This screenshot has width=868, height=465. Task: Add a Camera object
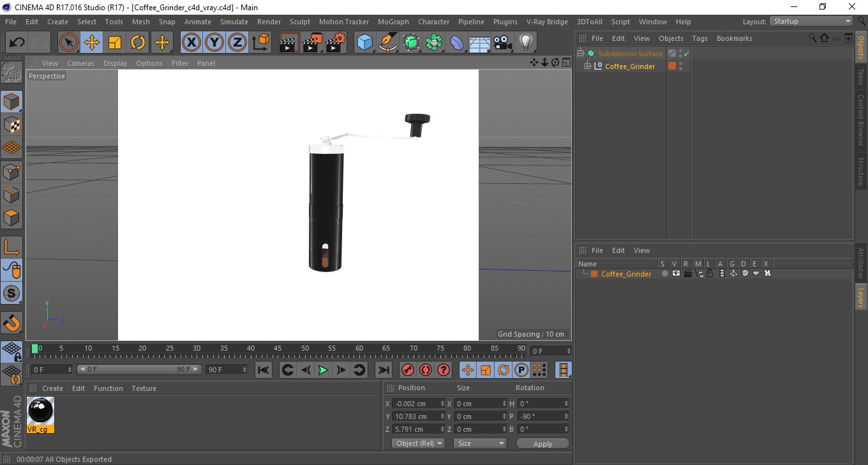(x=503, y=43)
